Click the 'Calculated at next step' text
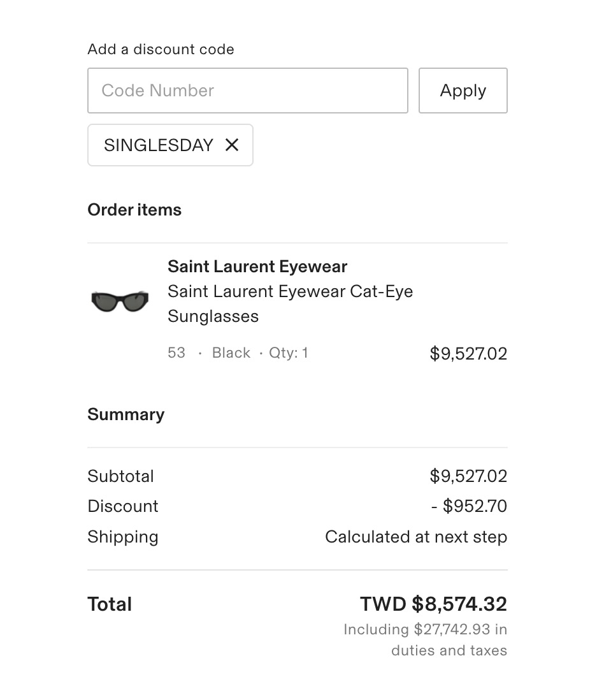The width and height of the screenshot is (604, 700). 415,537
